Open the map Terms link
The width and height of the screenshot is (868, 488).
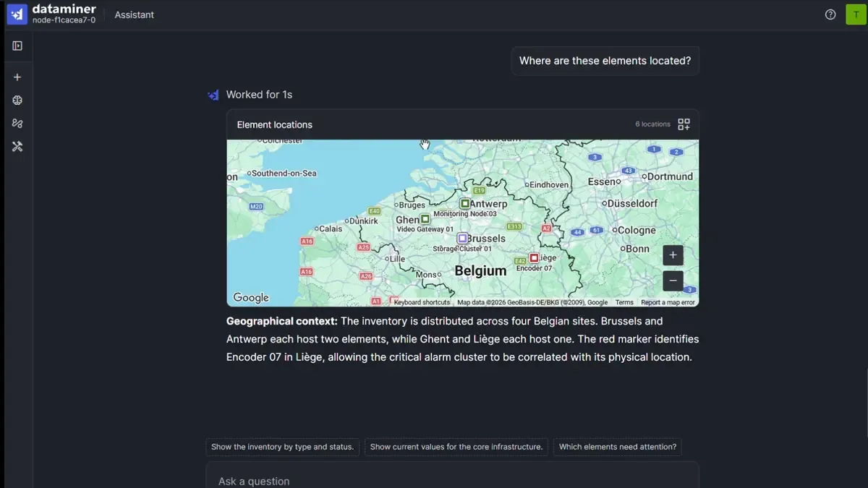click(x=624, y=303)
